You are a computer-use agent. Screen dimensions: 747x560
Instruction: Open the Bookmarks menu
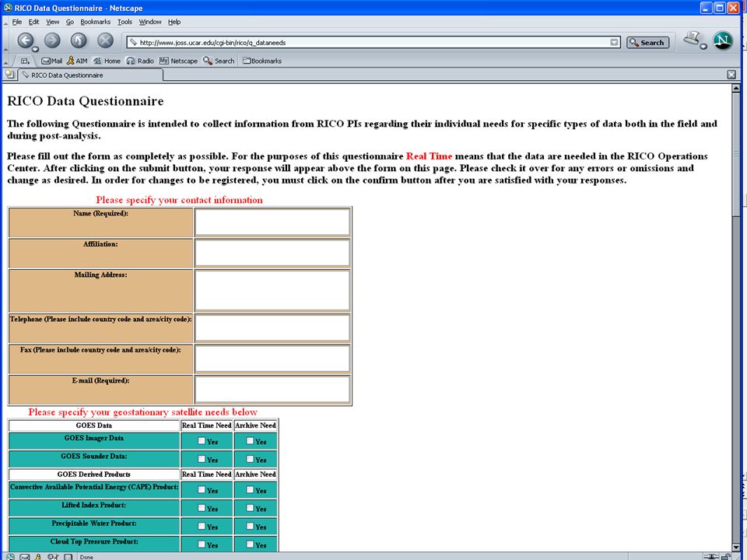(95, 22)
